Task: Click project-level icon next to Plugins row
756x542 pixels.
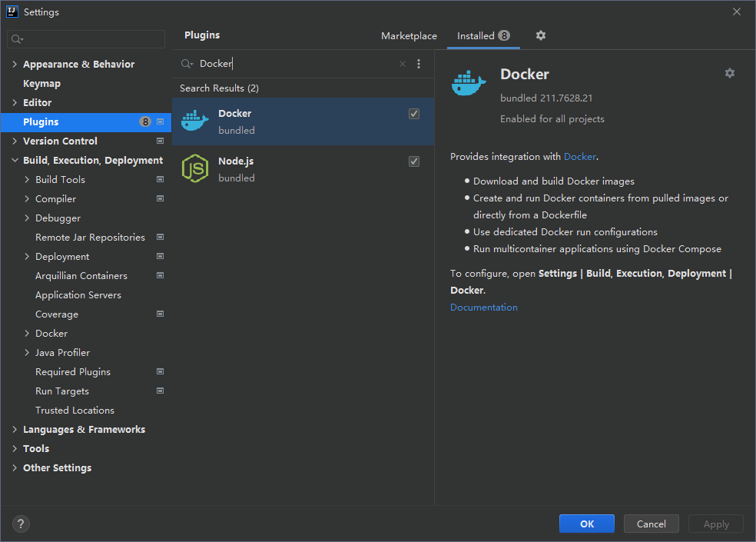Action: (160, 121)
